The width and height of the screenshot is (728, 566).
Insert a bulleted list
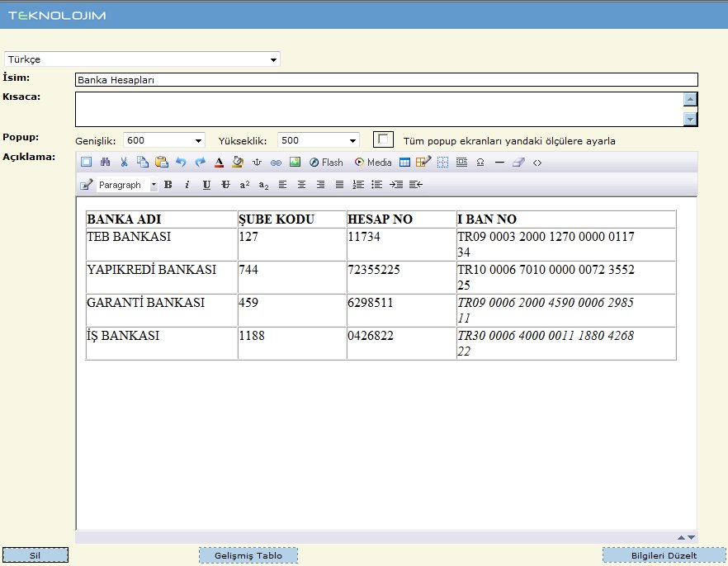(x=377, y=185)
